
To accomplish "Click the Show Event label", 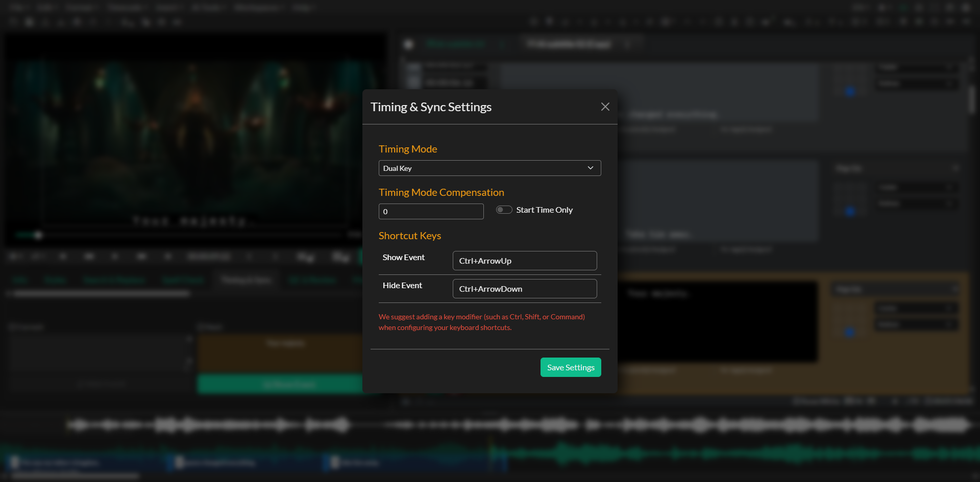I will point(404,258).
